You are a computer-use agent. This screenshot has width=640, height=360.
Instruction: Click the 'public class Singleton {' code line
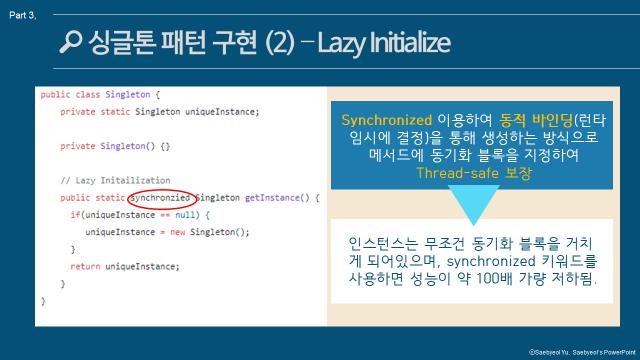[100, 95]
